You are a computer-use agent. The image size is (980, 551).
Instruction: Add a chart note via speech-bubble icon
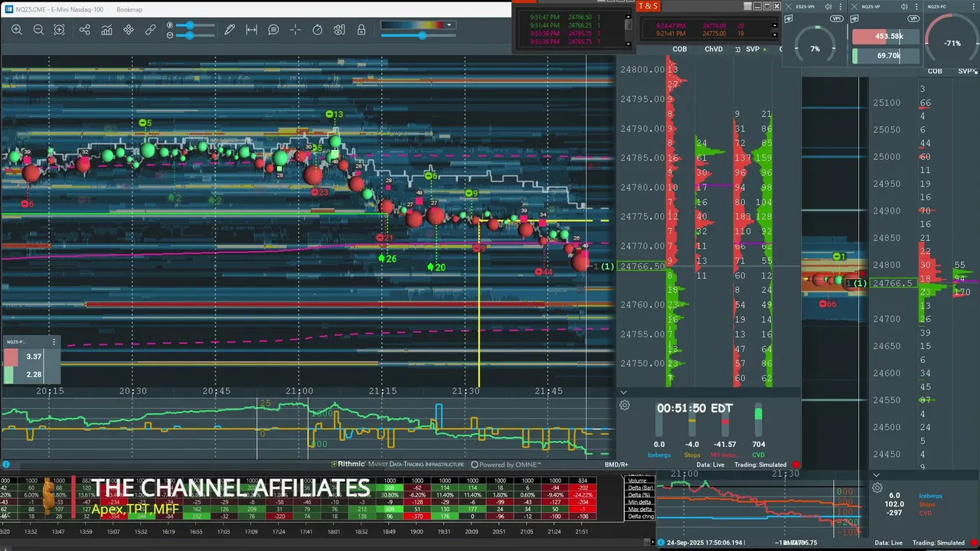click(273, 30)
